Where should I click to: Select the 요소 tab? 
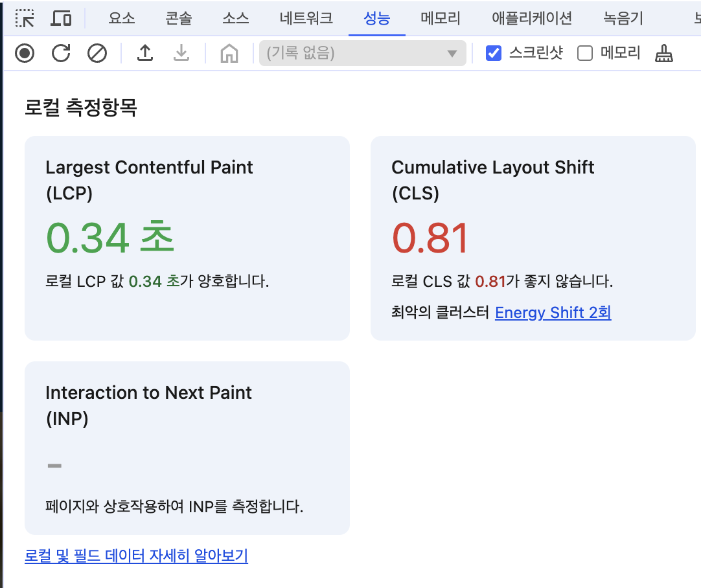click(x=122, y=18)
